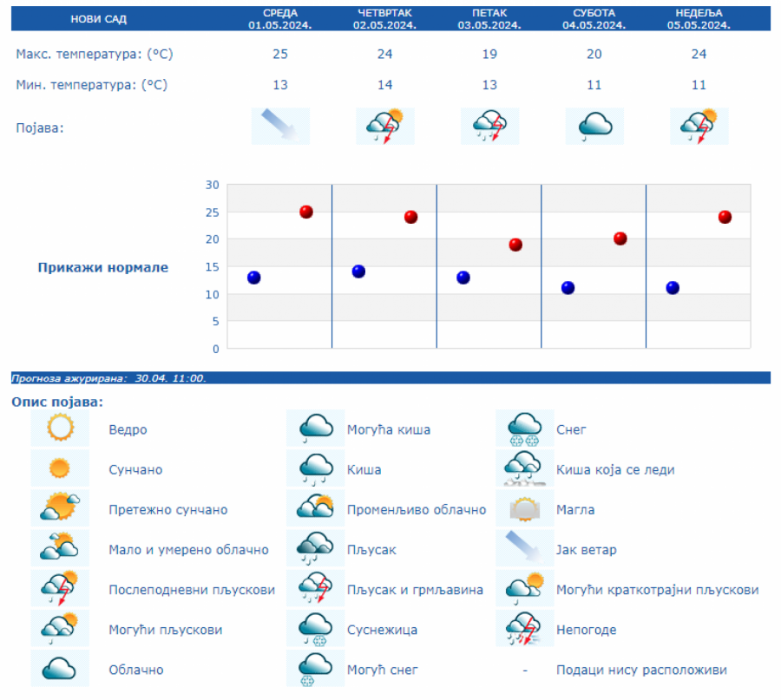The height and width of the screenshot is (700, 781).
Task: Click Saturday's possible rain forecast icon
Action: click(594, 126)
